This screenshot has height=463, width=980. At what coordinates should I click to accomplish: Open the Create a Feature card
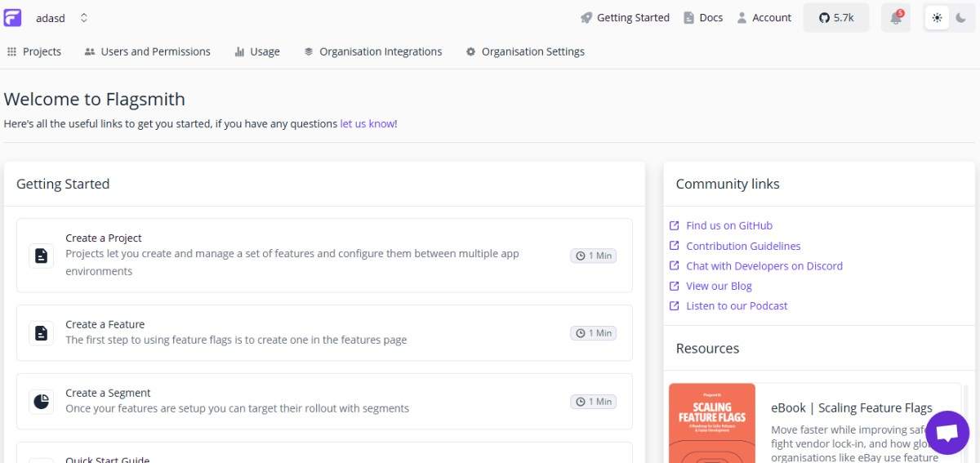pos(324,332)
